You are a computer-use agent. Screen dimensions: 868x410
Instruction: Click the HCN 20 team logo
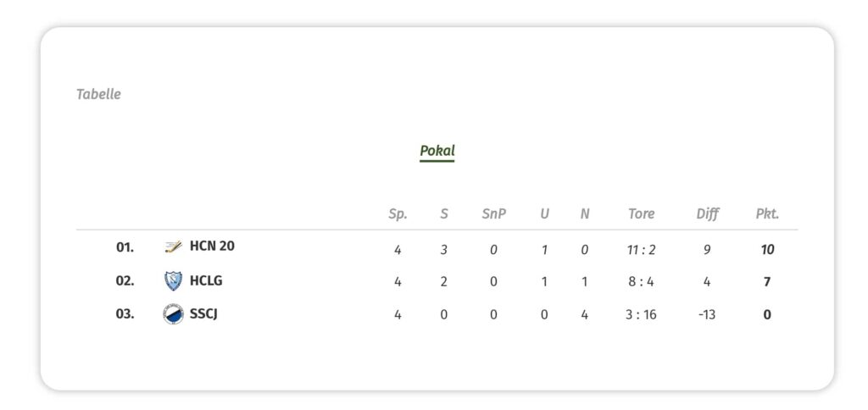tap(173, 247)
